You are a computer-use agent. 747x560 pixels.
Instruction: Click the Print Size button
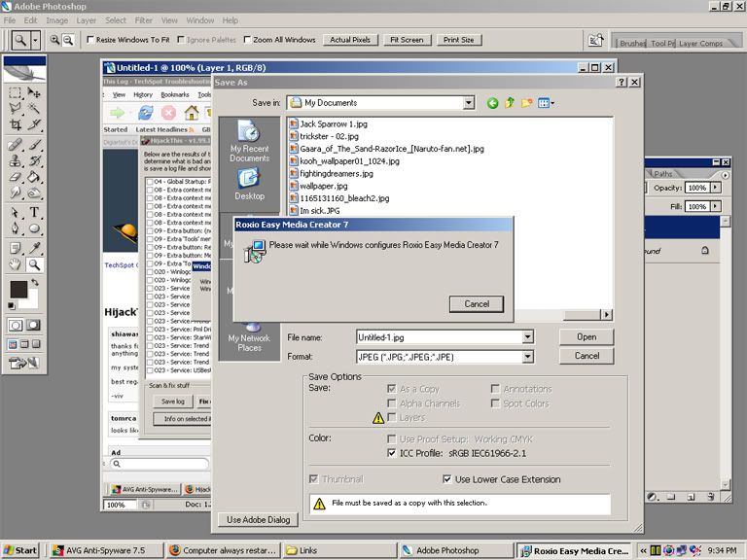coord(459,40)
